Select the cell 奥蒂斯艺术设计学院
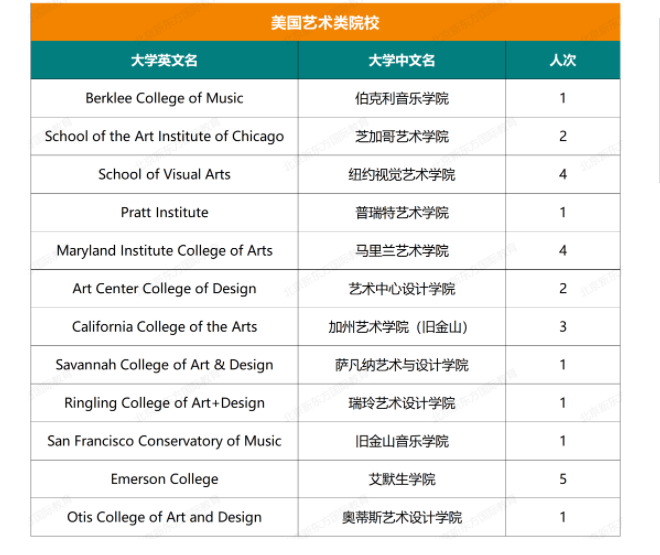660x555 pixels. [402, 518]
